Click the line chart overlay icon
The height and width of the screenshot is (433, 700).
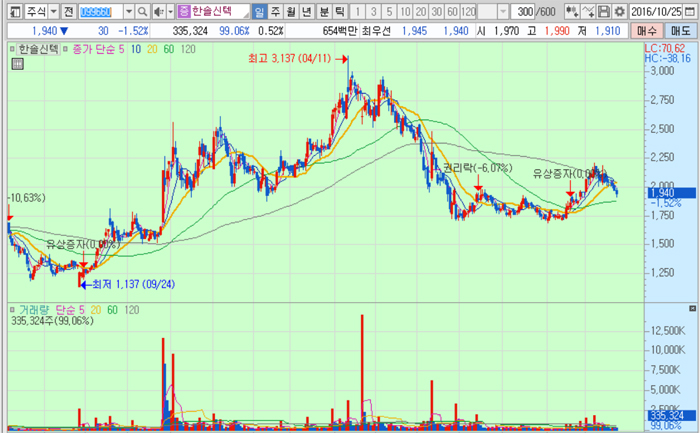tap(589, 11)
